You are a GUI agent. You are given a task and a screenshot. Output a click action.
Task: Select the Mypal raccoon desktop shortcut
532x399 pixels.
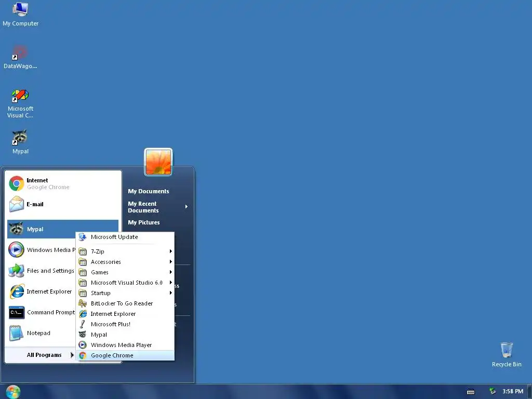pyautogui.click(x=20, y=142)
